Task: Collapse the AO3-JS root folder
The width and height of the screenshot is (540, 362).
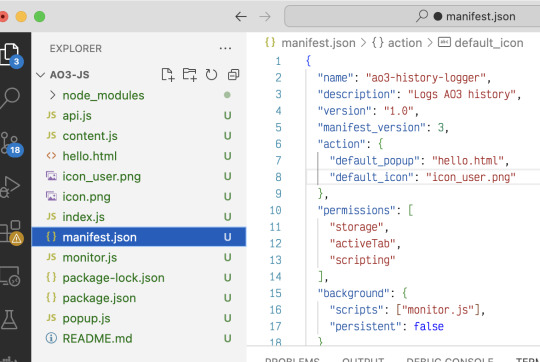Action: click(x=40, y=75)
